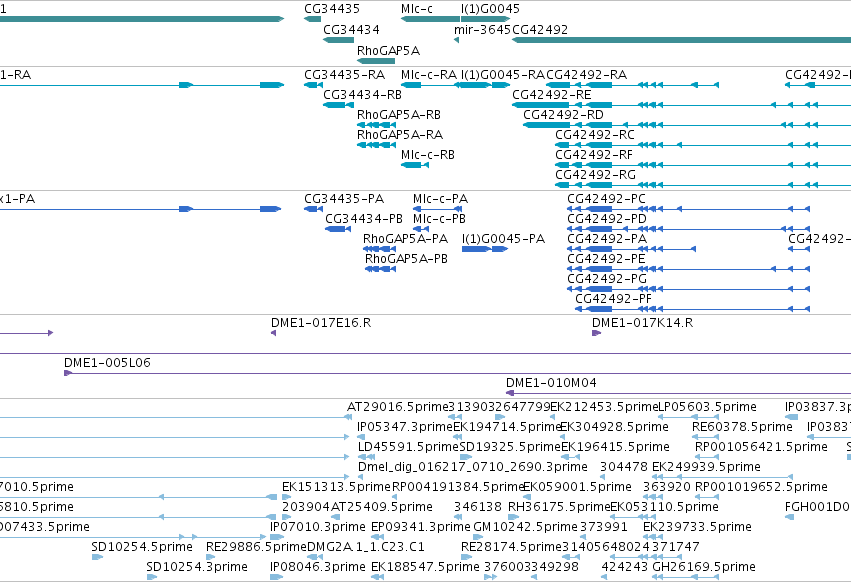This screenshot has width=851, height=582.
Task: Select the Mlc-c-RB transcript label
Action: click(428, 155)
